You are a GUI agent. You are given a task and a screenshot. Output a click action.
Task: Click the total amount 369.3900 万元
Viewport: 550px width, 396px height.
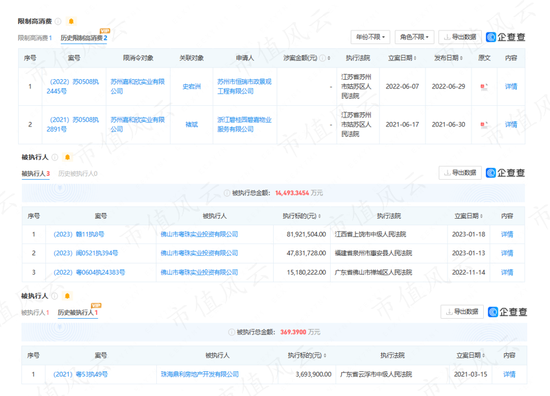(x=300, y=332)
